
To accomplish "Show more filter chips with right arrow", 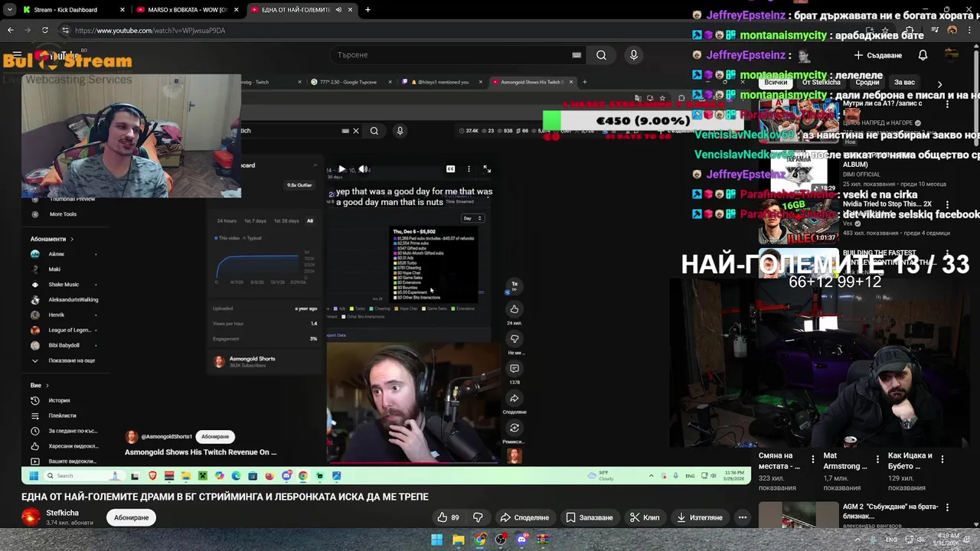I will pos(939,83).
